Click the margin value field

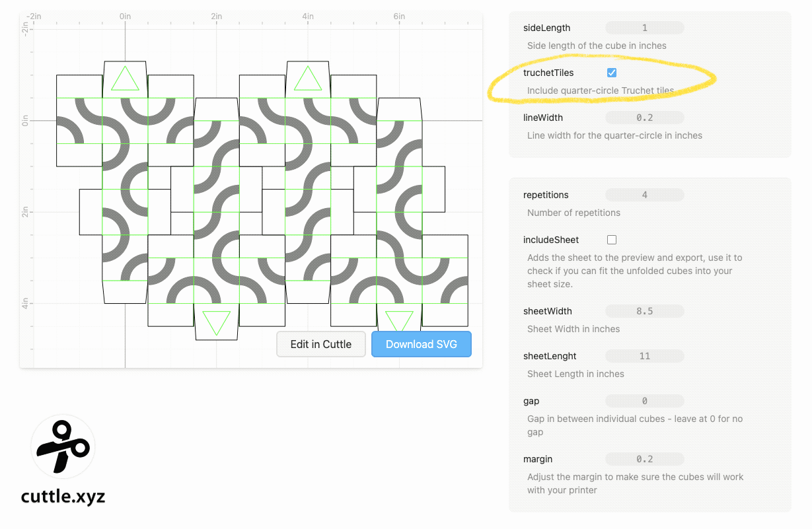coord(644,459)
